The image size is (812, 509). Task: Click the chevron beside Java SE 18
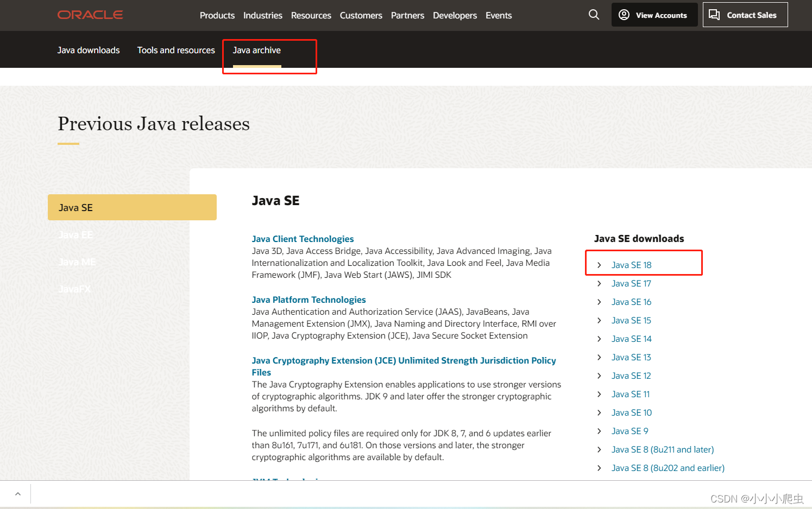click(599, 265)
